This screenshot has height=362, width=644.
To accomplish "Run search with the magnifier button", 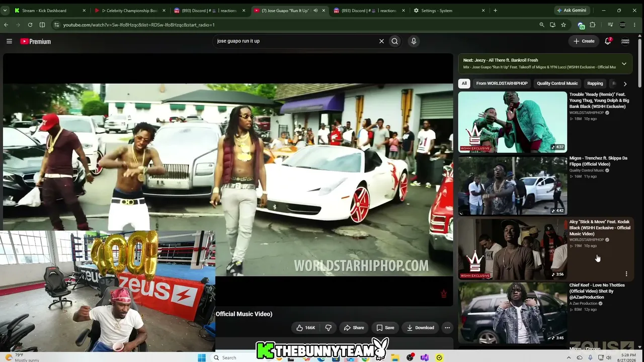I will [394, 41].
